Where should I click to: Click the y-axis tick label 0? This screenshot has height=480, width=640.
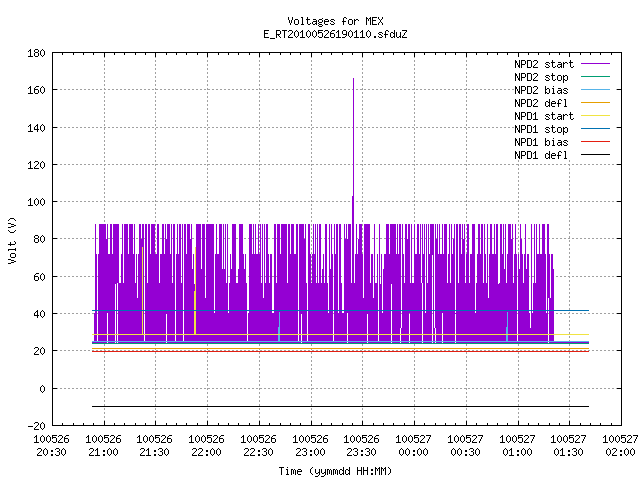[42, 389]
